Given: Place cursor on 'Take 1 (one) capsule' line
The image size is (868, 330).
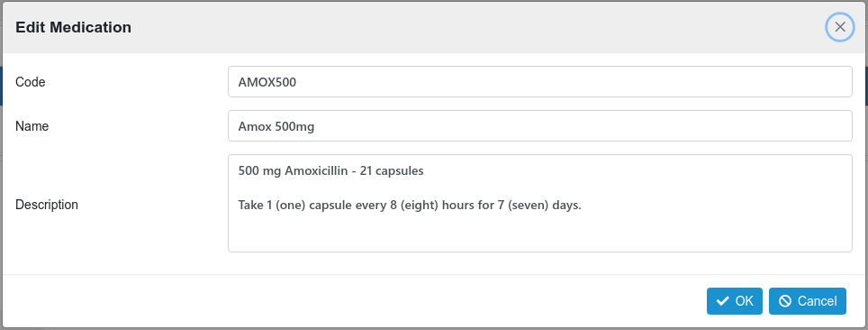Looking at the screenshot, I should pos(410,206).
